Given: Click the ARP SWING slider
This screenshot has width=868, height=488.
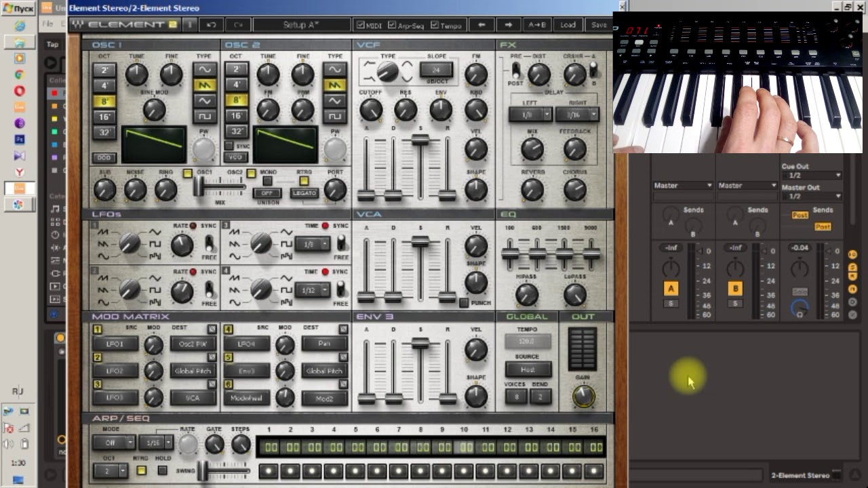Looking at the screenshot, I should coord(224,470).
